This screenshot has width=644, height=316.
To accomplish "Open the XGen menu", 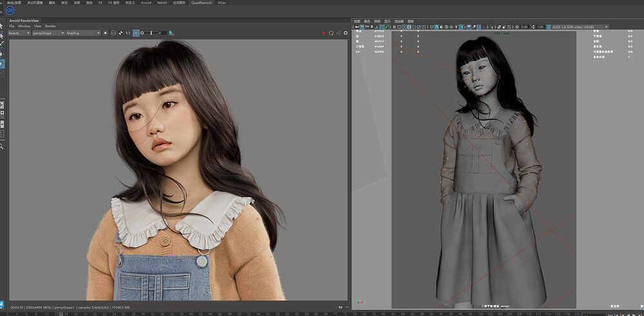I will pos(222,3).
